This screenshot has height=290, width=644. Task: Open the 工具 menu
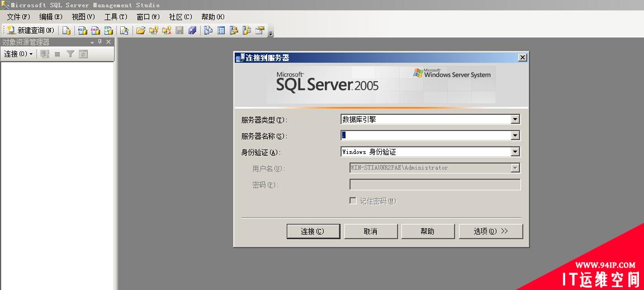[116, 17]
